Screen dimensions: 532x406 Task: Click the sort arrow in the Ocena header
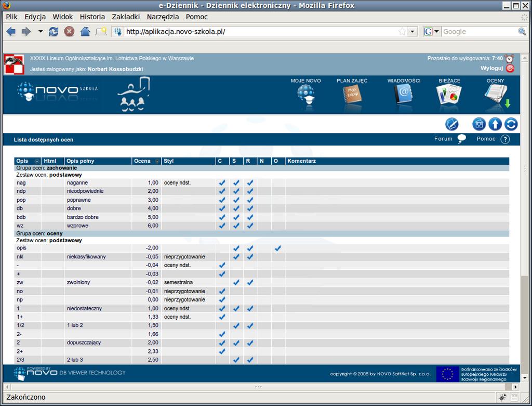(157, 161)
